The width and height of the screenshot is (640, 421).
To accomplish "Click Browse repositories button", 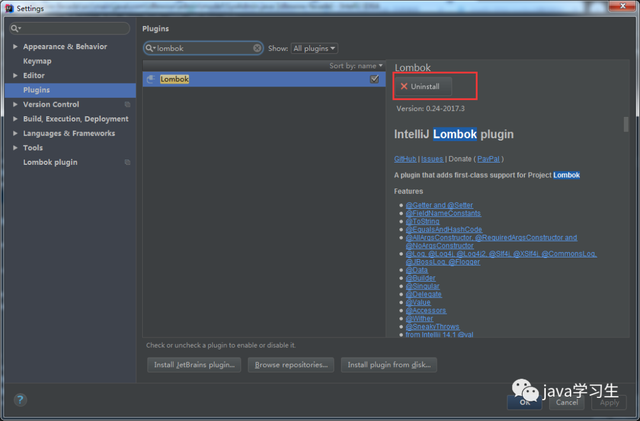I will 291,365.
